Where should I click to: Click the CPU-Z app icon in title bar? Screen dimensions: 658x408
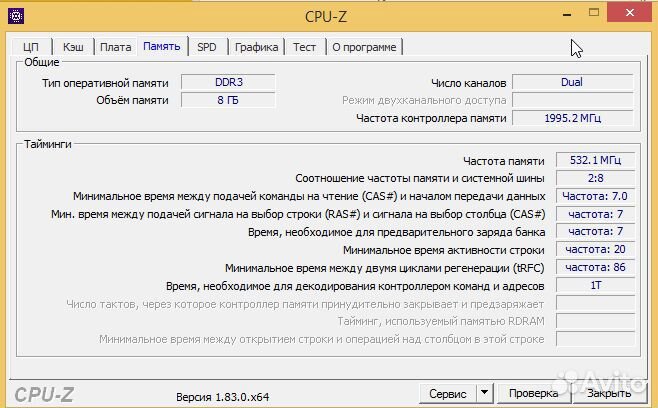click(16, 16)
